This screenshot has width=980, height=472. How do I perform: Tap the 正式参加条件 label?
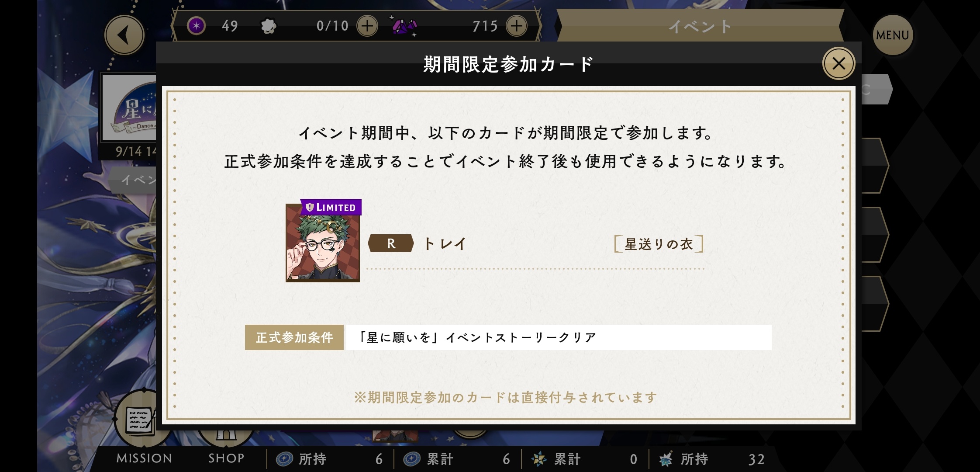pyautogui.click(x=294, y=337)
